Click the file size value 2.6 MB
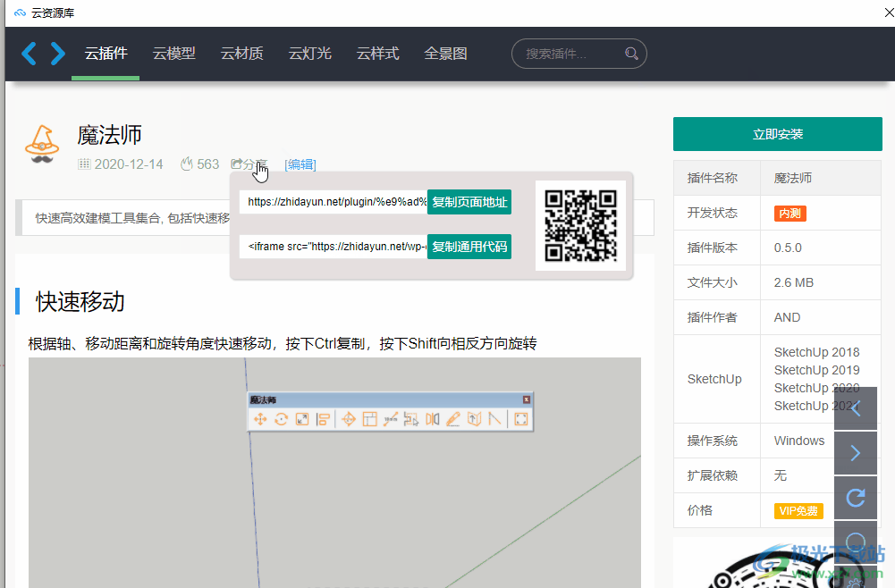This screenshot has width=895, height=588. (793, 283)
